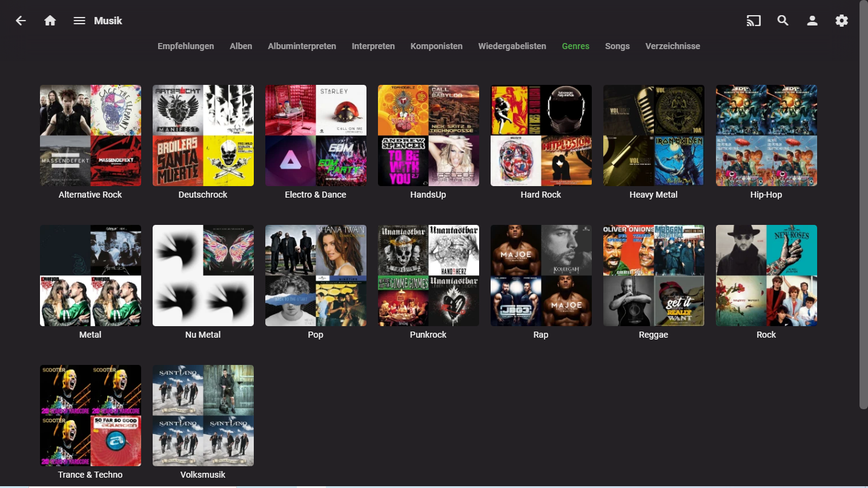Open the Volksmusik genre cover

203,415
